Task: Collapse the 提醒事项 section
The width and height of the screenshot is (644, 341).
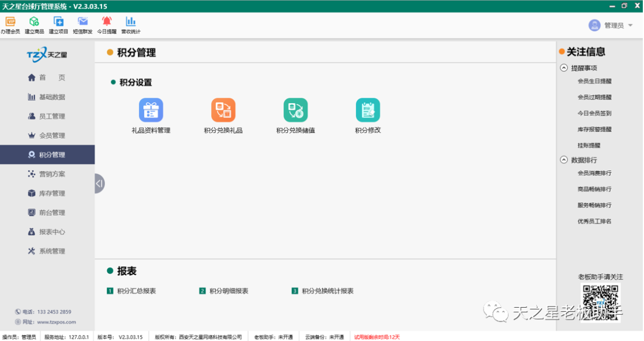Action: coord(564,68)
